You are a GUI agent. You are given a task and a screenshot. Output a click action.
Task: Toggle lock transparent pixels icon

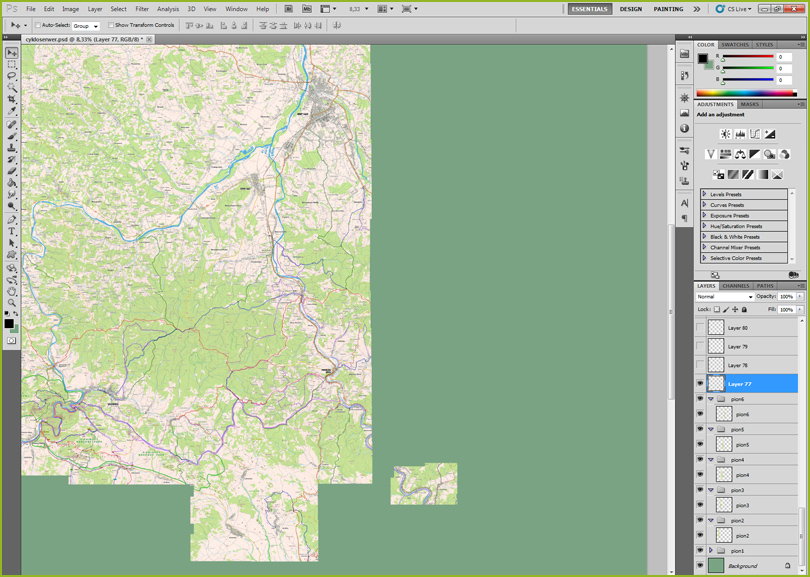point(717,309)
